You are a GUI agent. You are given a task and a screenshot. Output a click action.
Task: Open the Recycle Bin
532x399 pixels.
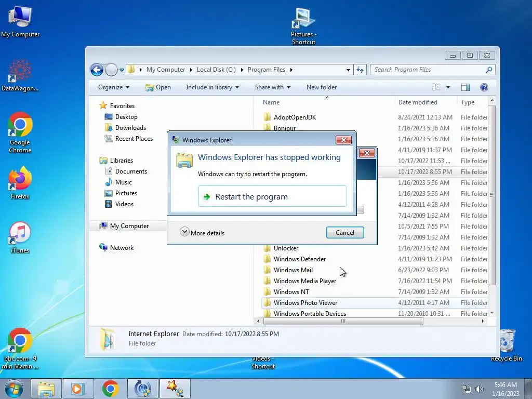[507, 345]
